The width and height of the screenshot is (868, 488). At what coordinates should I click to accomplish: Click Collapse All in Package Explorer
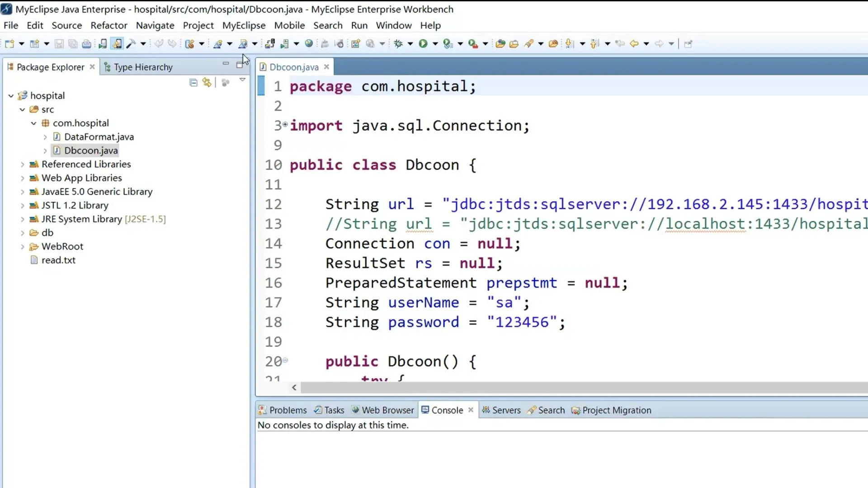(193, 82)
